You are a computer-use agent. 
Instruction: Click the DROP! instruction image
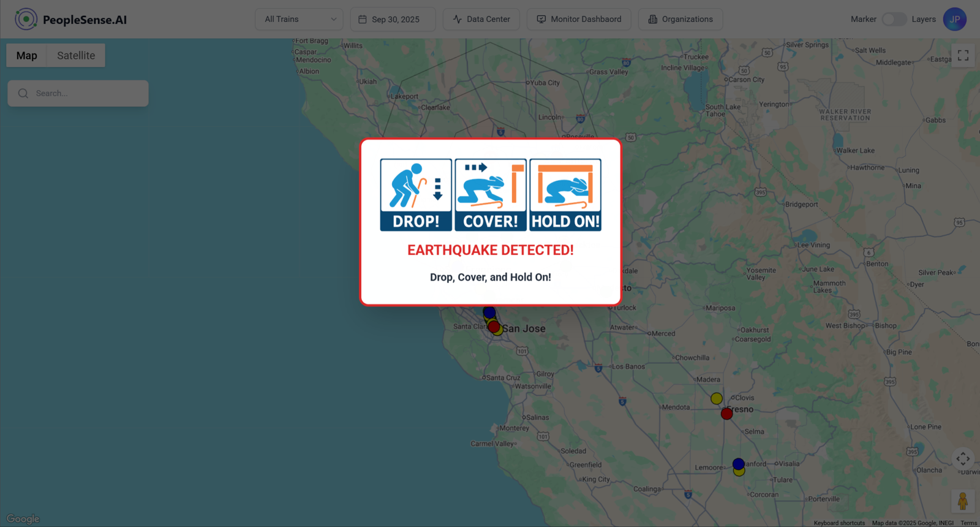click(x=416, y=195)
